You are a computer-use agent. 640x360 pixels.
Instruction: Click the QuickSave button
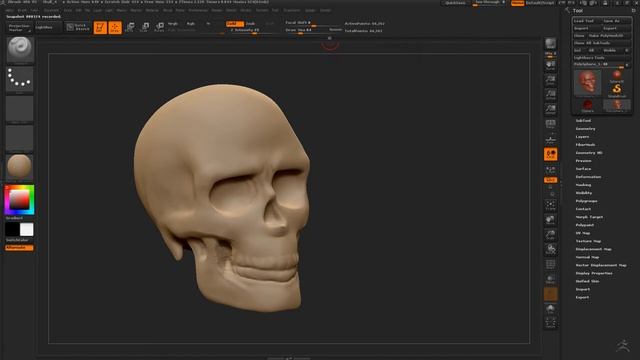455,3
